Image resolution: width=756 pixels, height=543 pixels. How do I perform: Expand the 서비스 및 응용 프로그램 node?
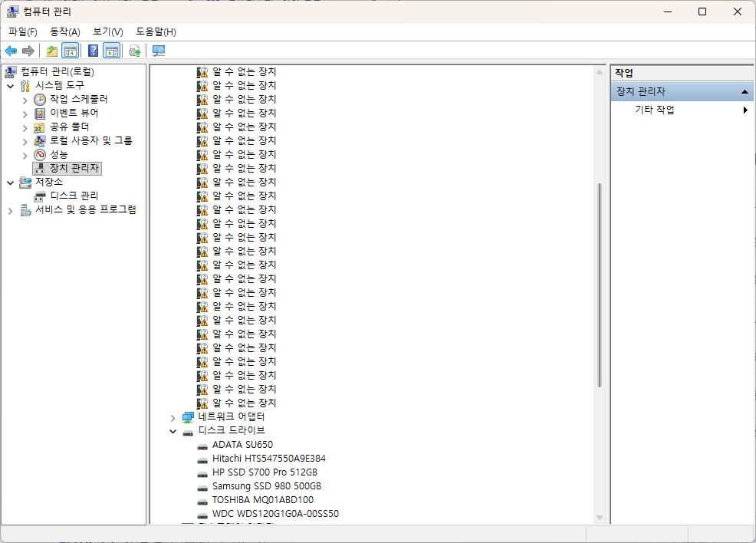(x=10, y=211)
